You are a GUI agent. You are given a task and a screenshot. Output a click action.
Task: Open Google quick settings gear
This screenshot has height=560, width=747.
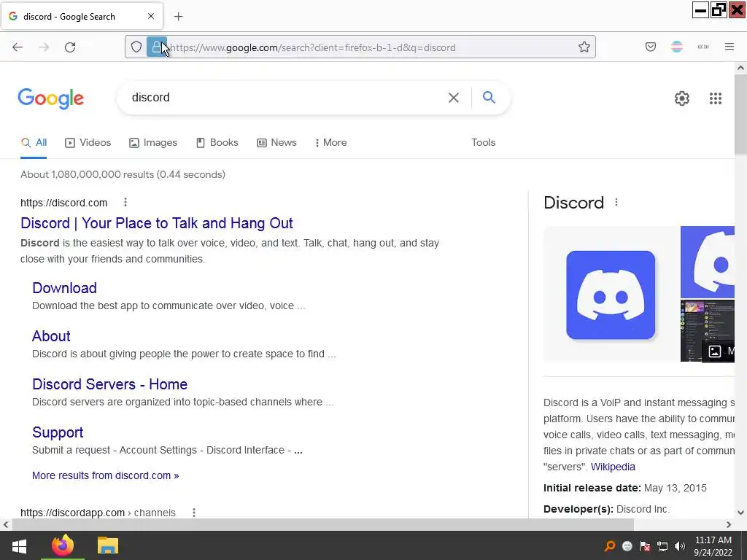click(x=682, y=98)
